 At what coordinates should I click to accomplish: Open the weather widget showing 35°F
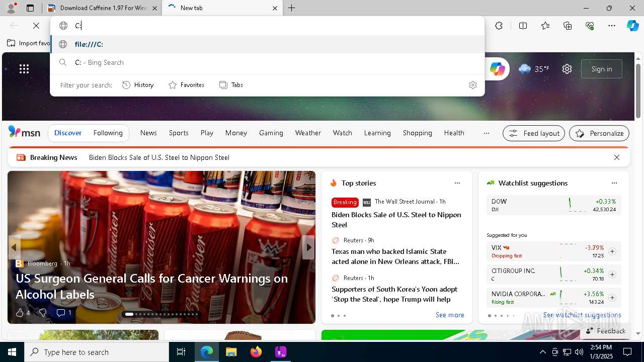534,69
